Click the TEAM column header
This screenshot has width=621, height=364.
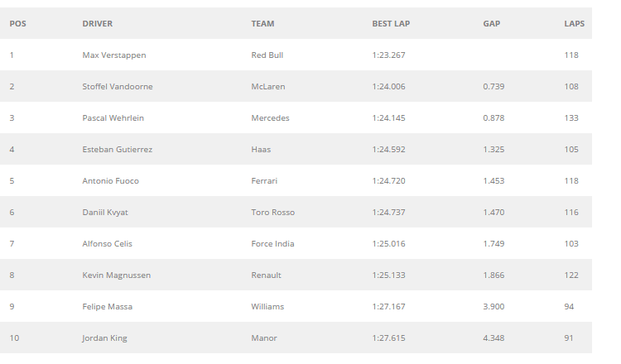[x=262, y=24]
